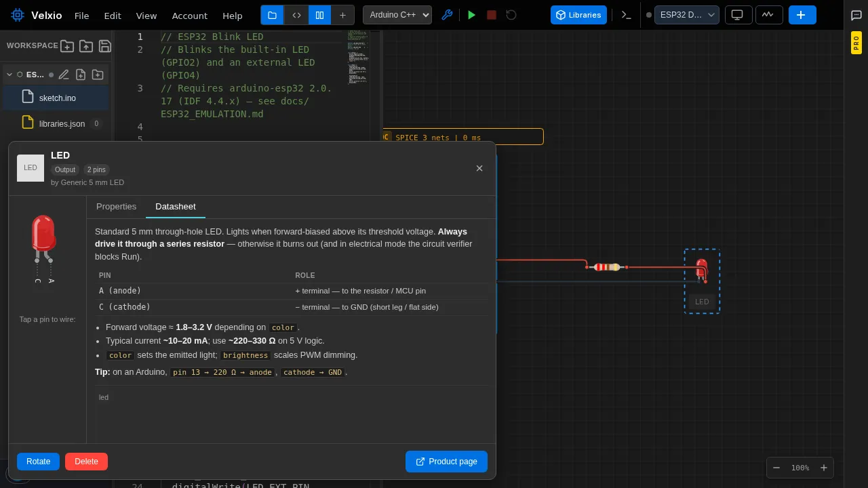Image resolution: width=868 pixels, height=488 pixels.
Task: Run the simulation with green play icon
Action: click(472, 15)
